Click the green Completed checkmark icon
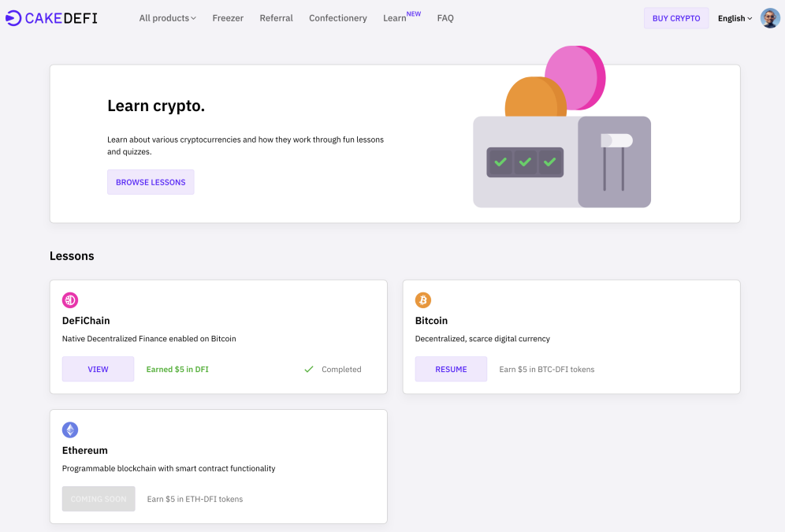 pyautogui.click(x=309, y=369)
